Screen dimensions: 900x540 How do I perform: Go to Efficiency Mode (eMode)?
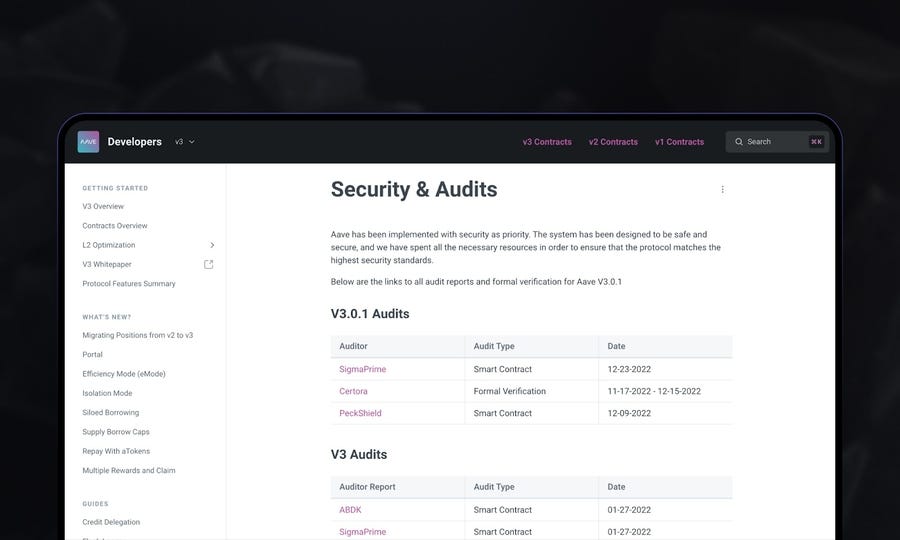(x=124, y=374)
